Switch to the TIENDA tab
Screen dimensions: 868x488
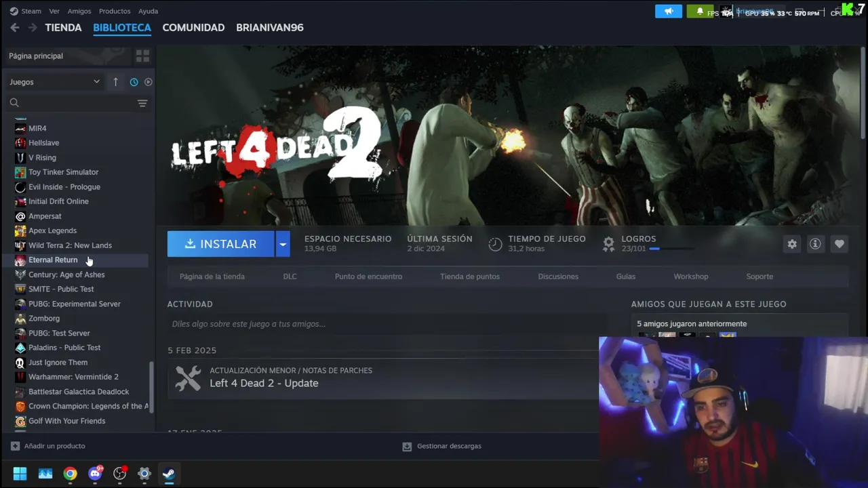tap(63, 28)
